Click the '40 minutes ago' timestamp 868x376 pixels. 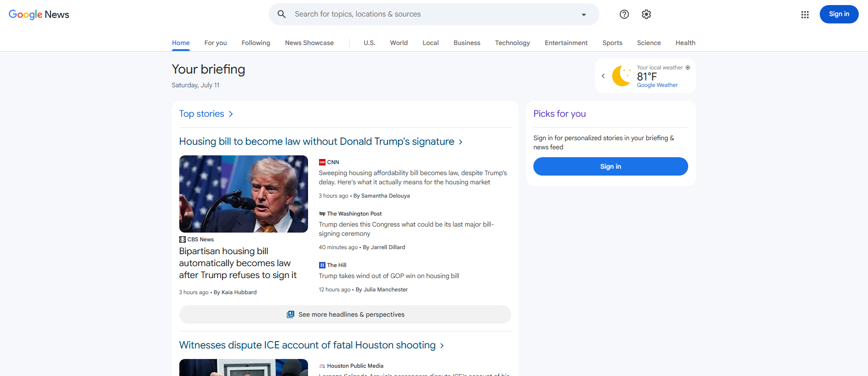(x=338, y=247)
